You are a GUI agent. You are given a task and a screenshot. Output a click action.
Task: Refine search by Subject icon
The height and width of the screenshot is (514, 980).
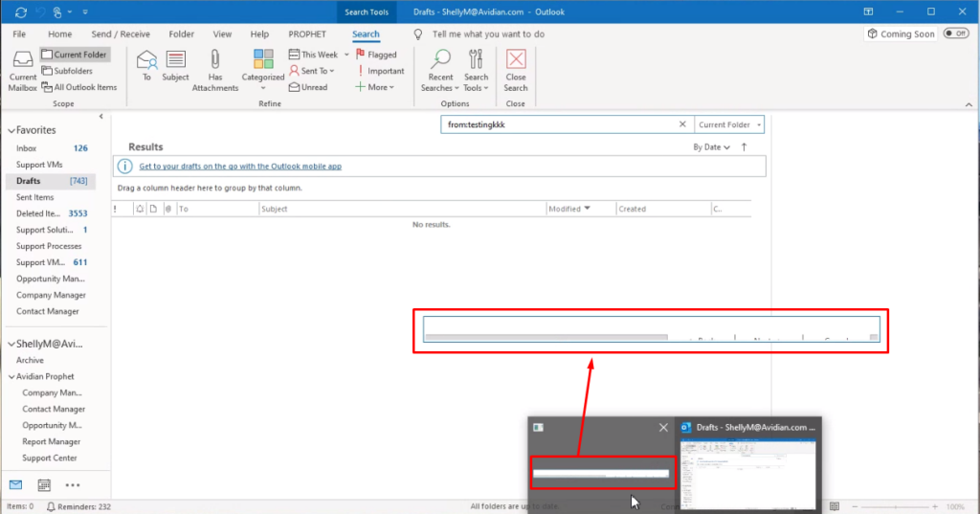click(x=176, y=59)
